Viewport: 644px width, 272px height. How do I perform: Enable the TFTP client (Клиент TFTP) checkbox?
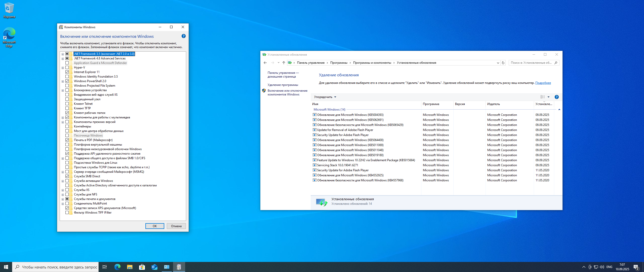coord(67,108)
